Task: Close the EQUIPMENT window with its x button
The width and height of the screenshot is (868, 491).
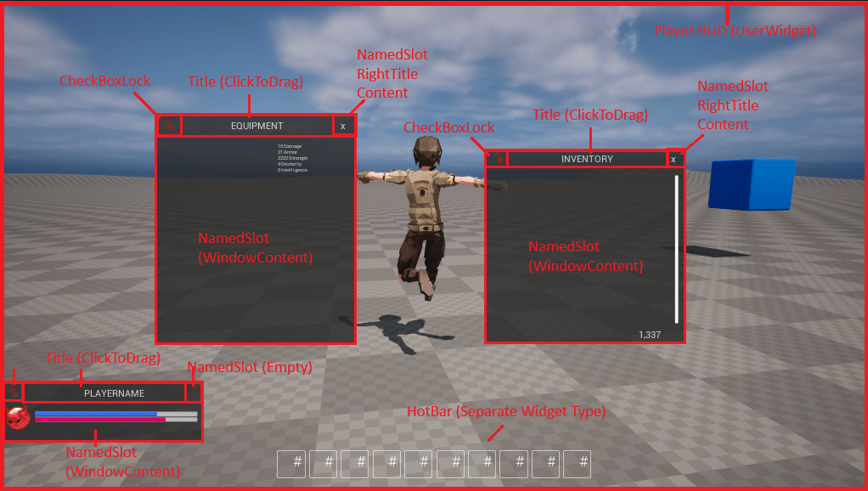Action: (x=343, y=125)
